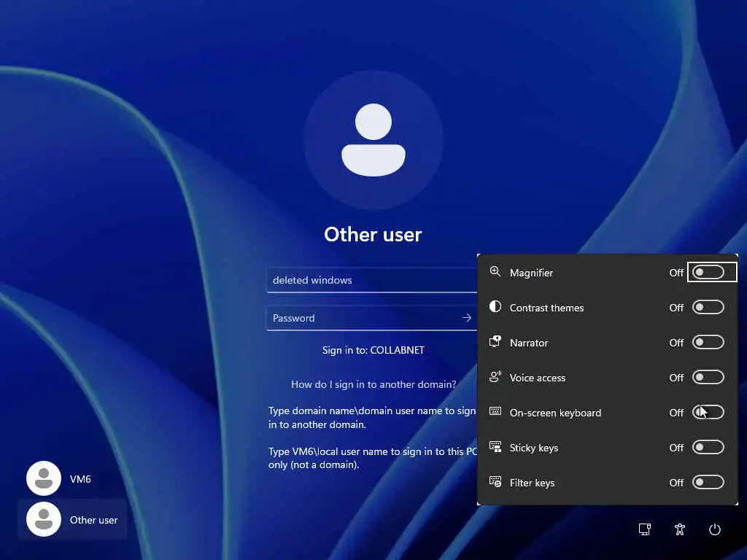Enable the On-screen keyboard toggle

pyautogui.click(x=708, y=413)
